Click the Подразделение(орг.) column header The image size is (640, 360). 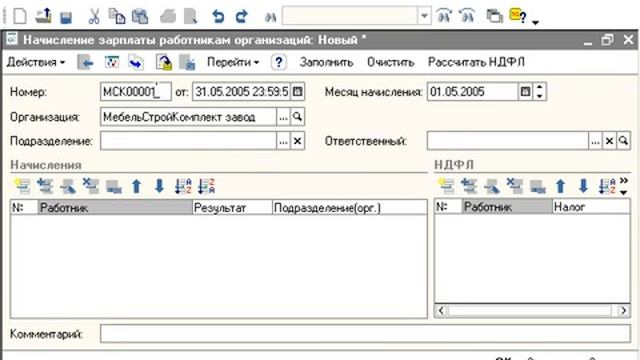tap(349, 207)
